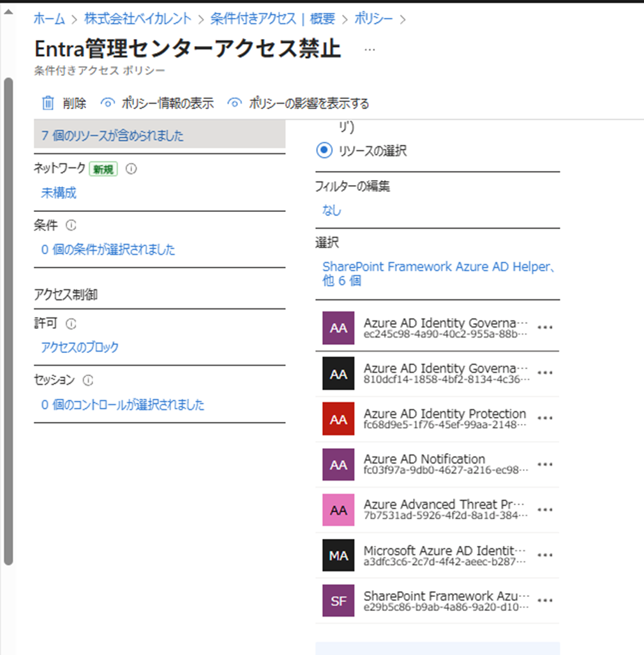Open info icon next to 許可
Image resolution: width=644 pixels, height=655 pixels.
[x=71, y=324]
